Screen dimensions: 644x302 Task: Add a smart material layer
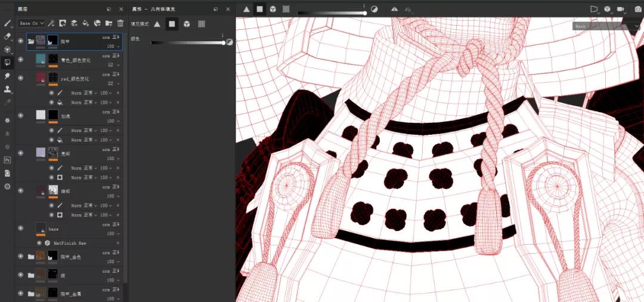pyautogui.click(x=97, y=23)
